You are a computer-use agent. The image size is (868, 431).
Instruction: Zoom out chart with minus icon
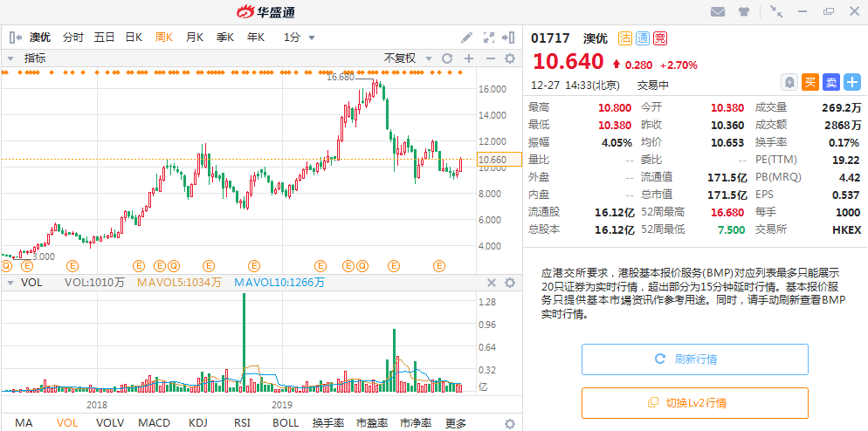click(x=490, y=58)
